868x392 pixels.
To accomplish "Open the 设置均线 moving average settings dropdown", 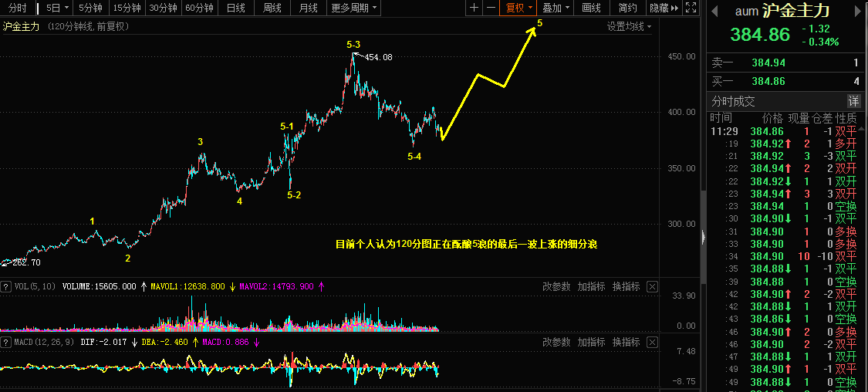I will (x=630, y=26).
